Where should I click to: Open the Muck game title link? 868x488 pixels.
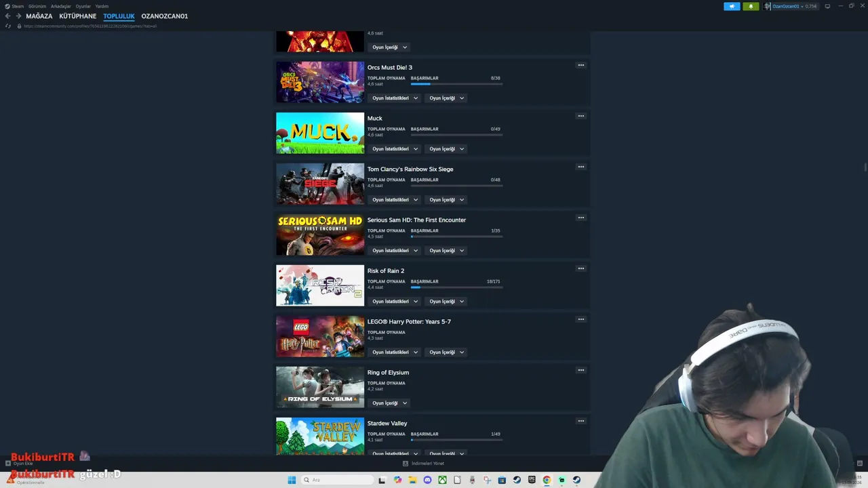(x=375, y=119)
